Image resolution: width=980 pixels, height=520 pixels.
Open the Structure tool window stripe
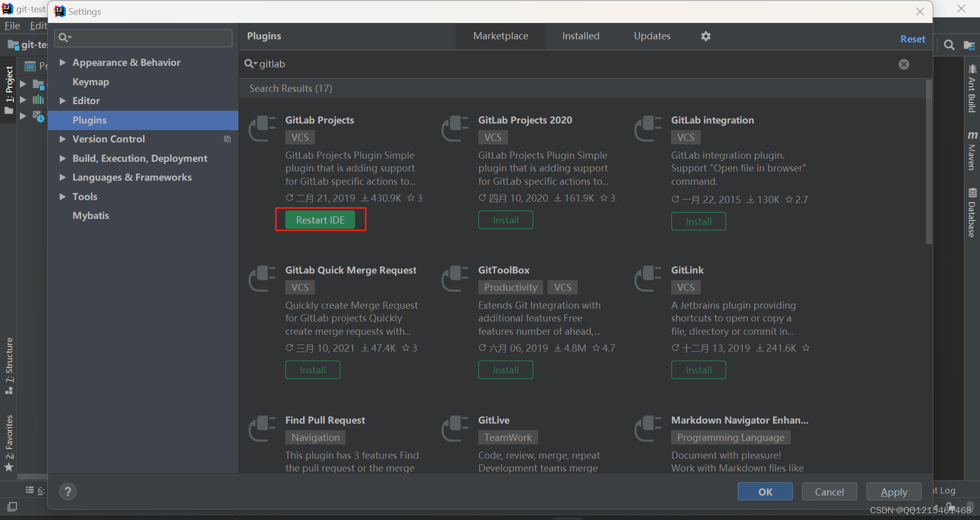[9, 365]
